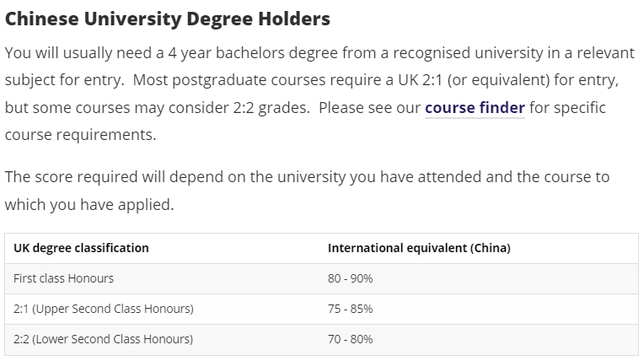This screenshot has height=361, width=644.
Task: Click the "course requirements" text
Action: tap(79, 135)
